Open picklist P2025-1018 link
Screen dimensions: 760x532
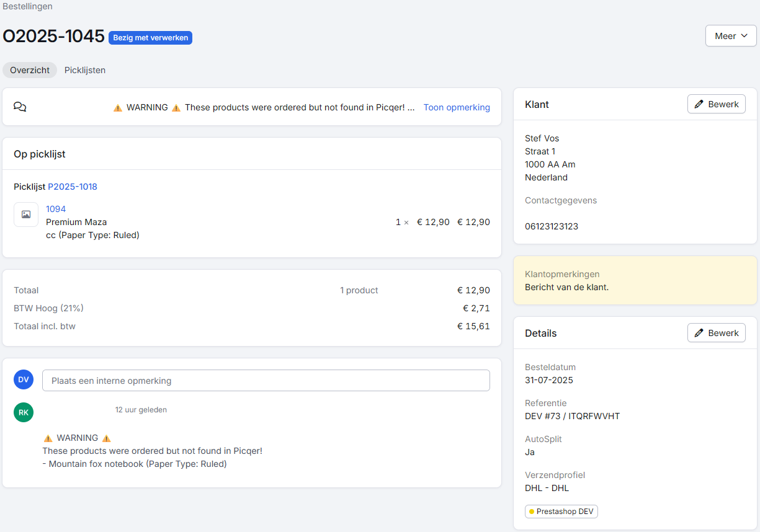(73, 187)
